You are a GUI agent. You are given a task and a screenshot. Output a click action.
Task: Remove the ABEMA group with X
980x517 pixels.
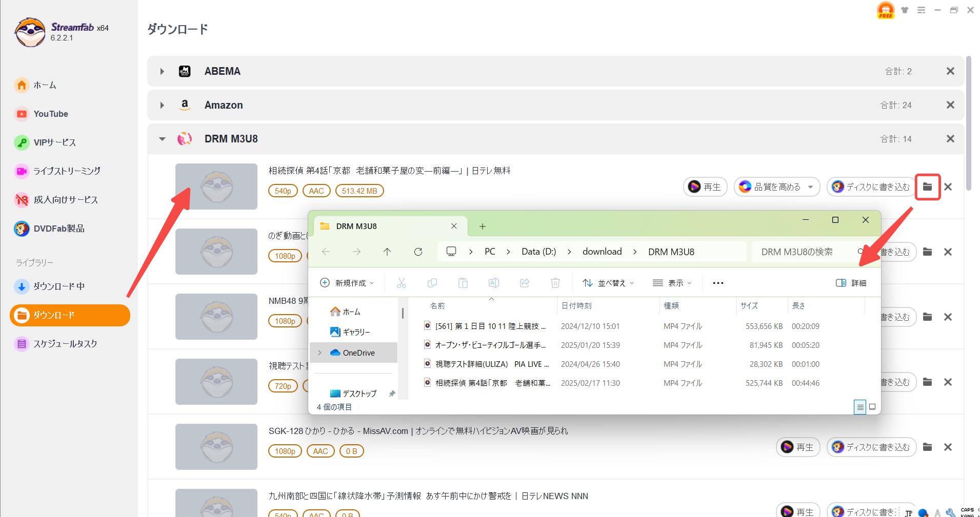pos(950,71)
